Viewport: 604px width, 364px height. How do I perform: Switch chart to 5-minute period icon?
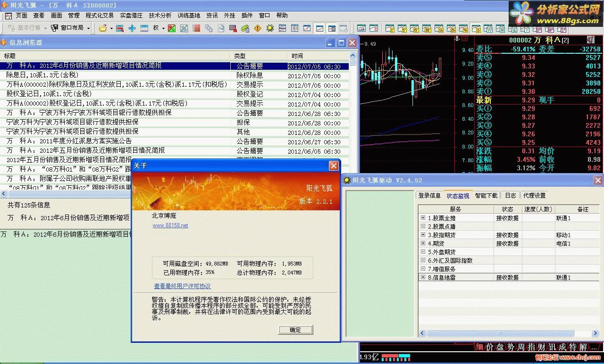pyautogui.click(x=402, y=28)
